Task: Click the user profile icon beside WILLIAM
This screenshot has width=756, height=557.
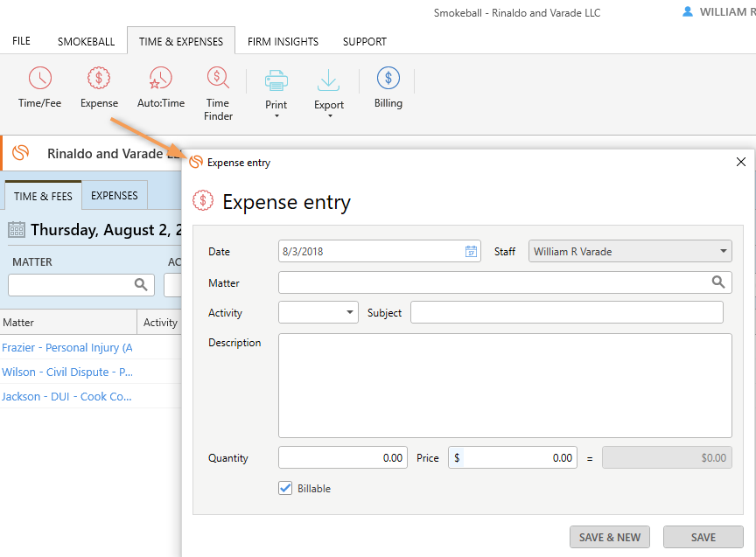Action: click(x=688, y=11)
